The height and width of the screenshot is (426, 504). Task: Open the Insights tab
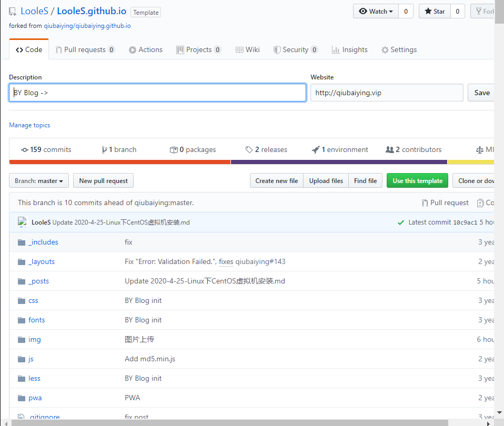350,49
